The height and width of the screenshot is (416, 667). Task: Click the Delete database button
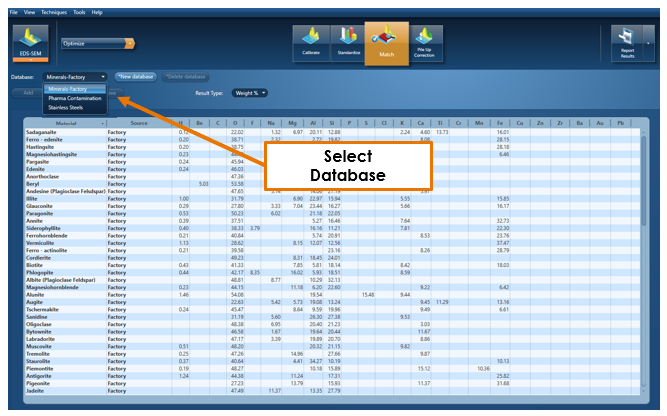[184, 76]
